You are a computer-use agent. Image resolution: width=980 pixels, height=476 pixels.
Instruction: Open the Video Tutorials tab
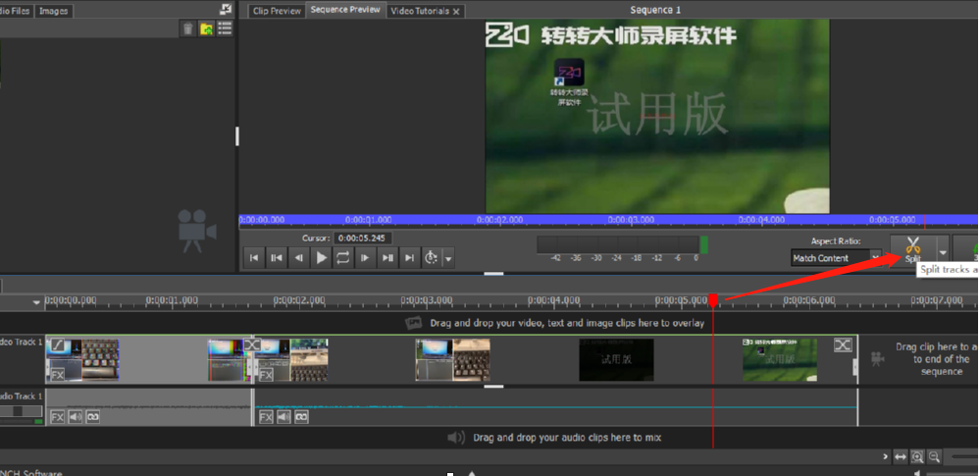pos(420,11)
